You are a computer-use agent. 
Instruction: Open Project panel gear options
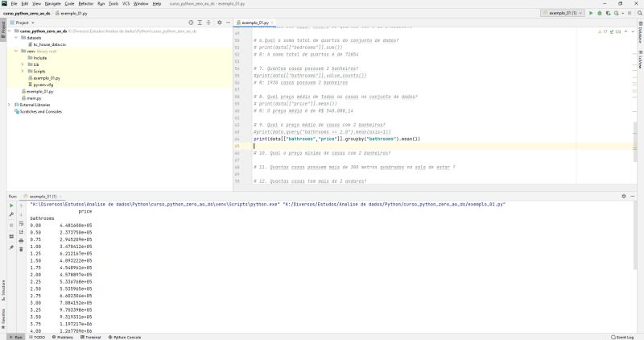pyautogui.click(x=219, y=23)
